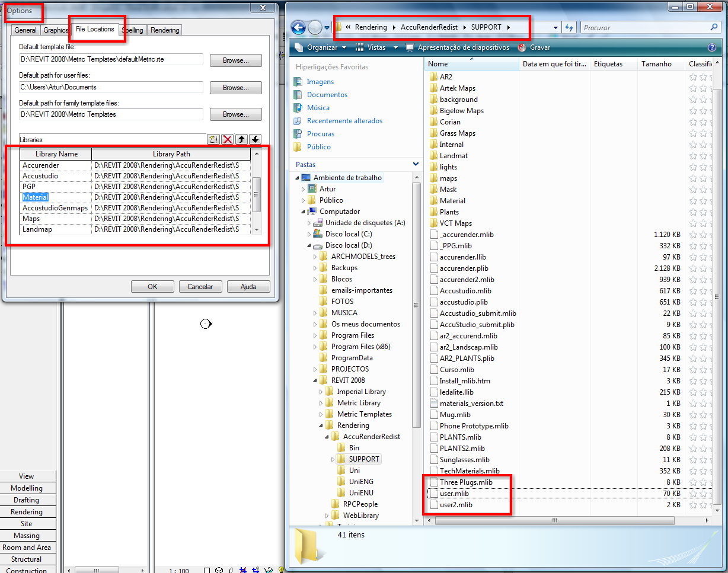Open Explorer help via blue question icon
Screen dimensions: 728x573
pyautogui.click(x=712, y=47)
